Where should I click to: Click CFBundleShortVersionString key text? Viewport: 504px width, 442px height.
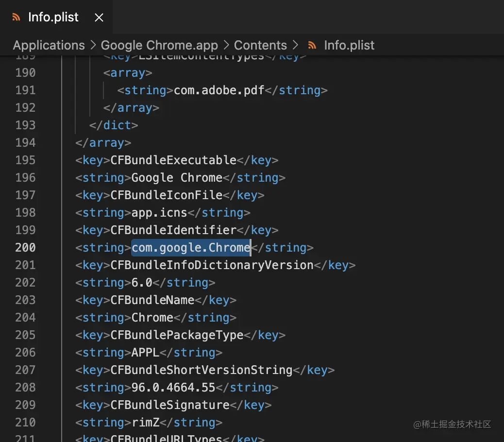[202, 370]
